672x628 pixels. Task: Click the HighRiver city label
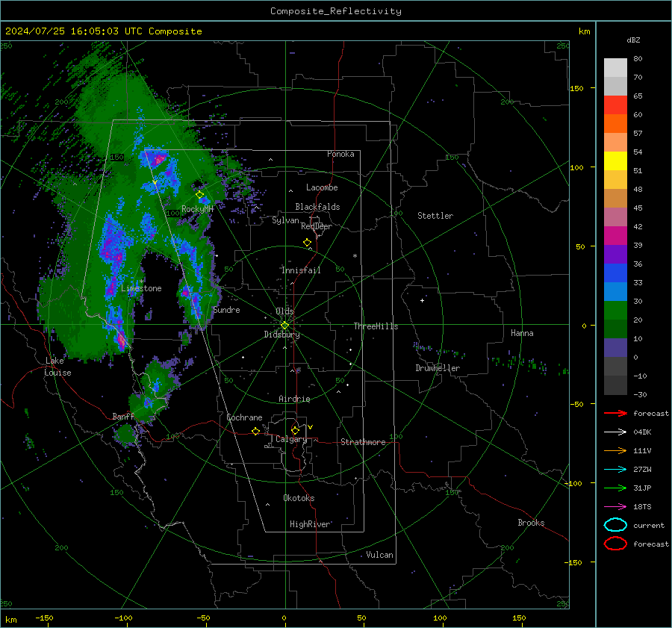[x=310, y=524]
